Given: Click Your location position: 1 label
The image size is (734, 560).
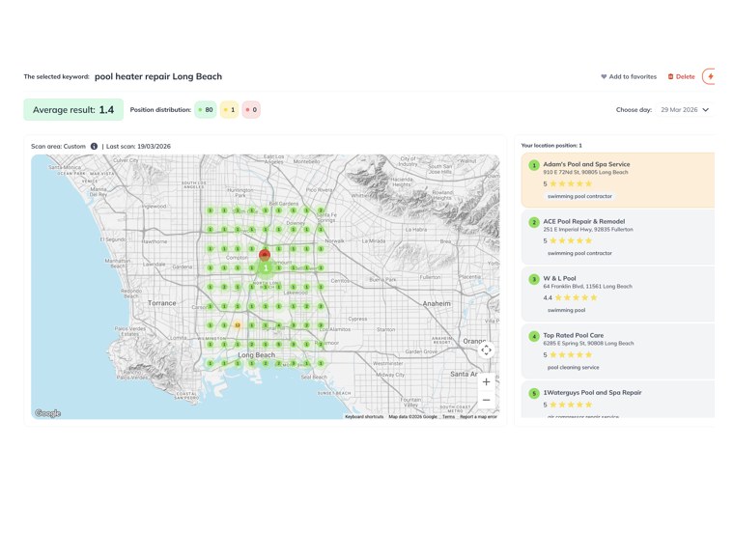Looking at the screenshot, I should click(551, 146).
